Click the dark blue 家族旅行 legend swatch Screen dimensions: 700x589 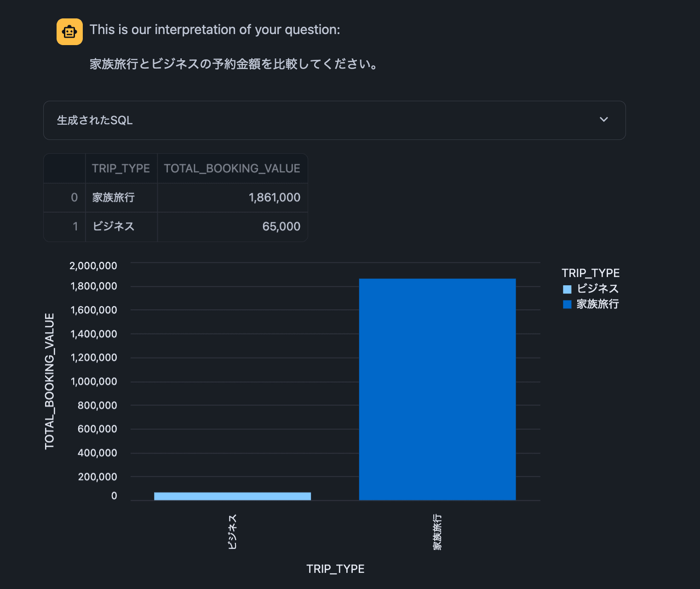pyautogui.click(x=567, y=304)
